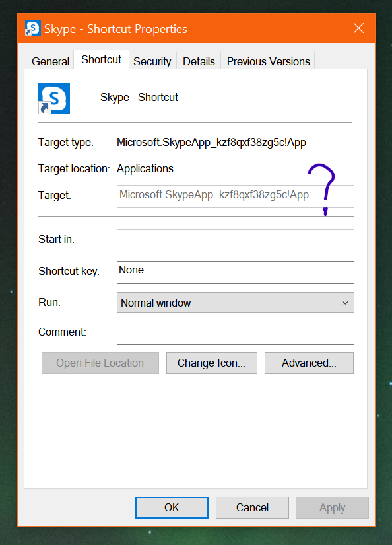The image size is (392, 545).
Task: Click the large Skype shortcut icon
Action: [x=54, y=98]
